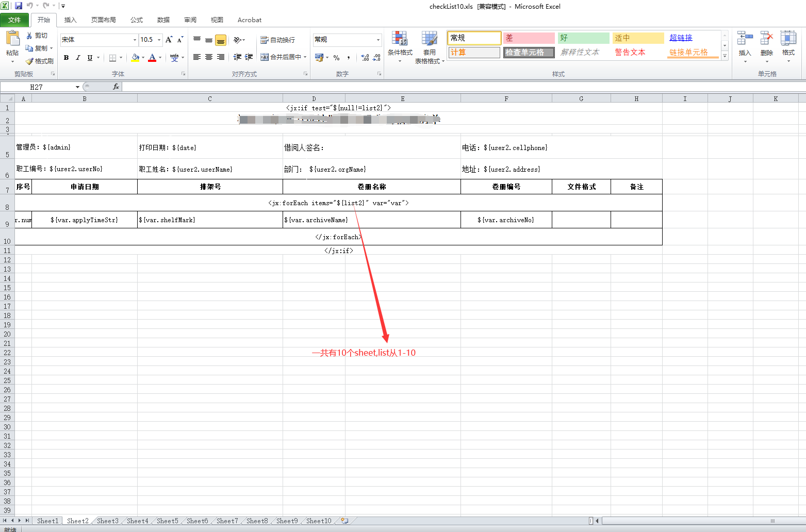Image resolution: width=806 pixels, height=532 pixels.
Task: Decrease font size with the shrink-font icon
Action: [x=180, y=40]
